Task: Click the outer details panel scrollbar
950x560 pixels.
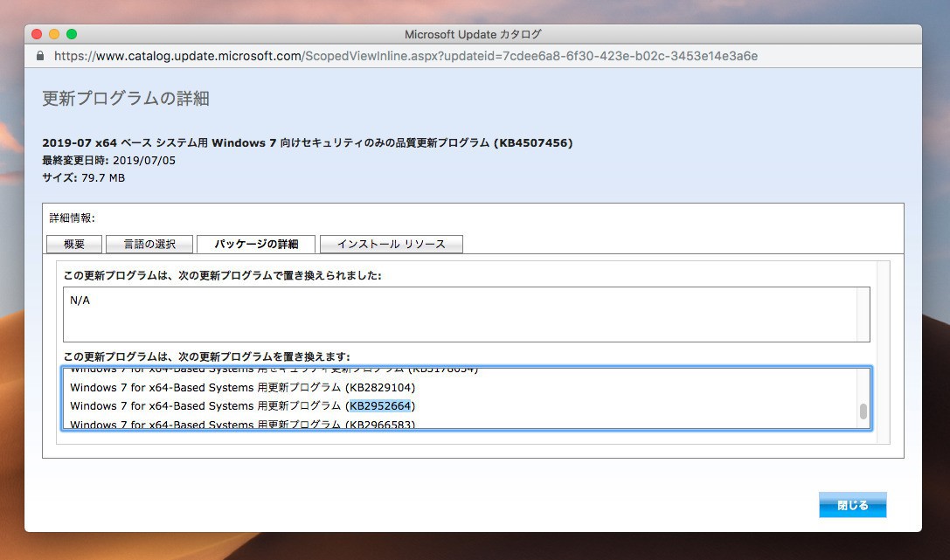Action: pos(884,352)
